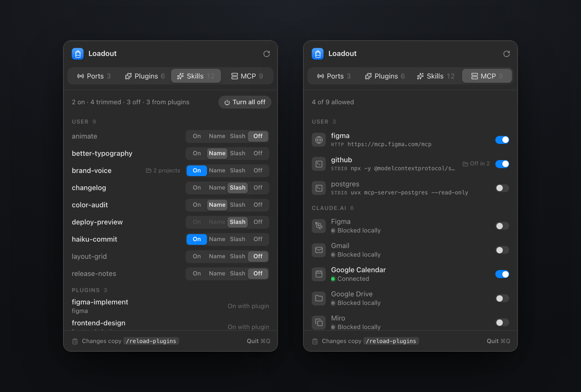Click the terminal icon beside github server
The height and width of the screenshot is (392, 581).
click(319, 164)
